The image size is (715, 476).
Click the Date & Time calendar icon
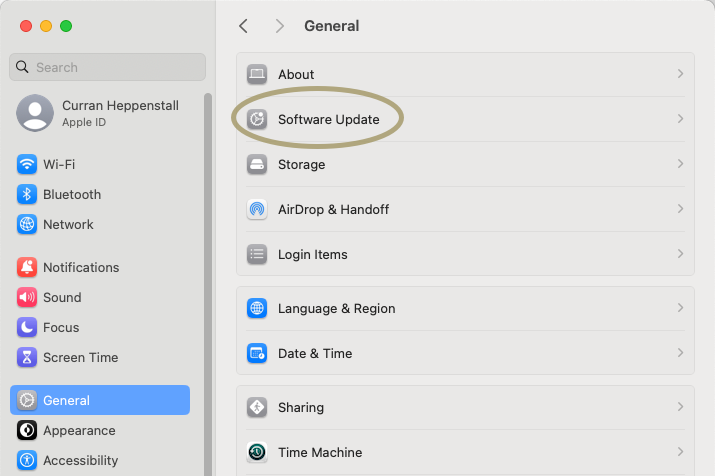(x=257, y=353)
